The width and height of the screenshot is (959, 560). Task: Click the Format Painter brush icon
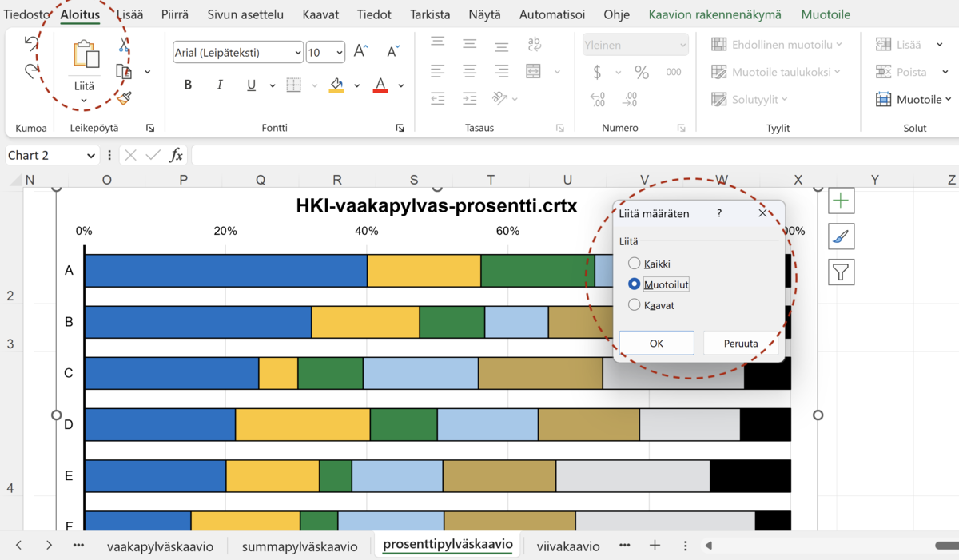click(124, 98)
